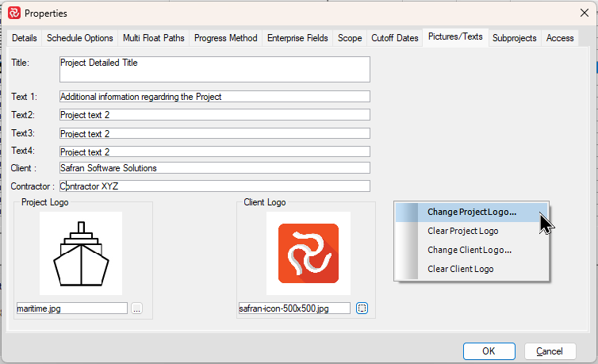598x364 pixels.
Task: Pick Change Client Logo... in the menu
Action: 469,250
